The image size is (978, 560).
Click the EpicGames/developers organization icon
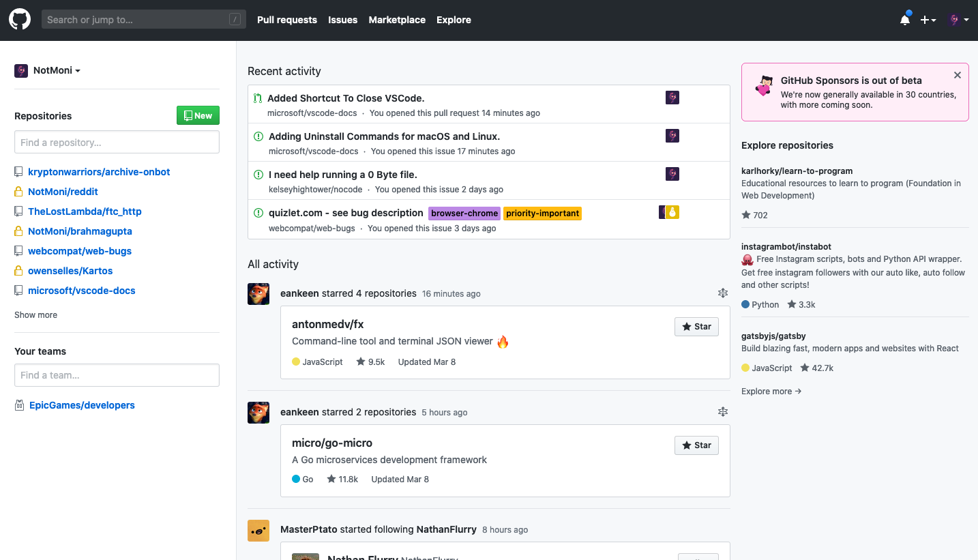[x=19, y=404]
